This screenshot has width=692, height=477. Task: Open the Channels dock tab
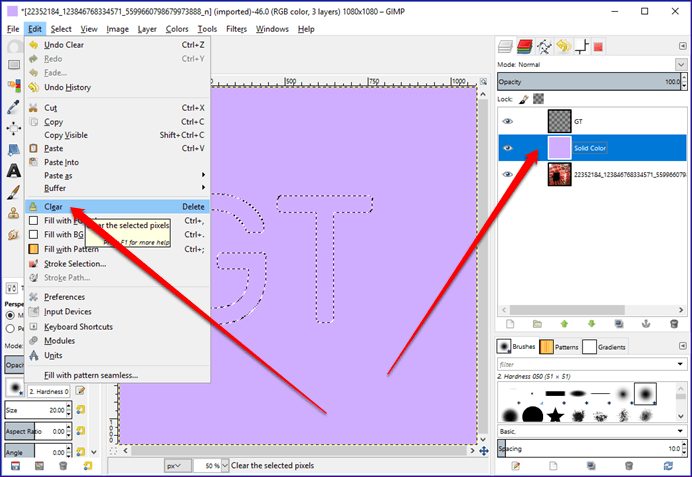point(525,46)
